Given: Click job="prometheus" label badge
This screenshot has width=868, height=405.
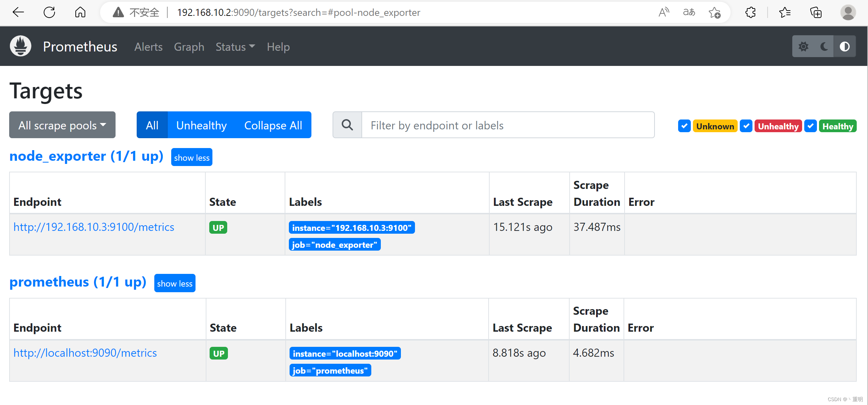Looking at the screenshot, I should [x=330, y=370].
